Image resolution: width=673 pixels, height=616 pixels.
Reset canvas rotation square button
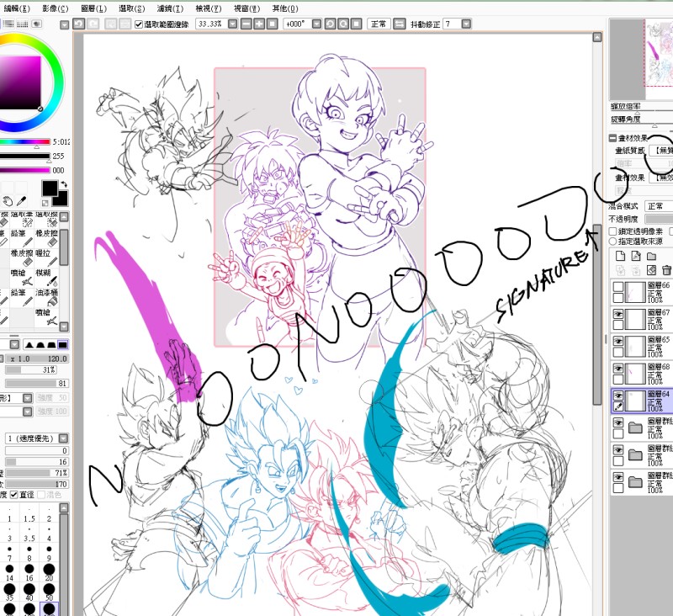pyautogui.click(x=356, y=24)
